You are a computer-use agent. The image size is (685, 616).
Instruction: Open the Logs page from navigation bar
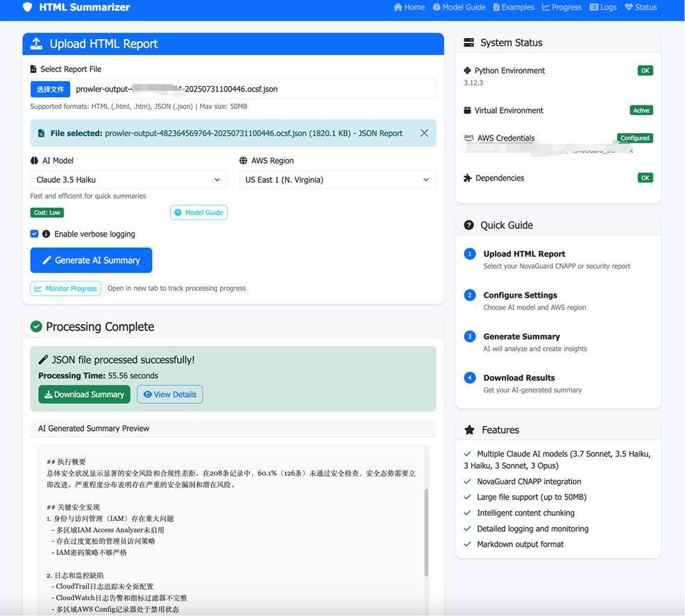pos(603,8)
